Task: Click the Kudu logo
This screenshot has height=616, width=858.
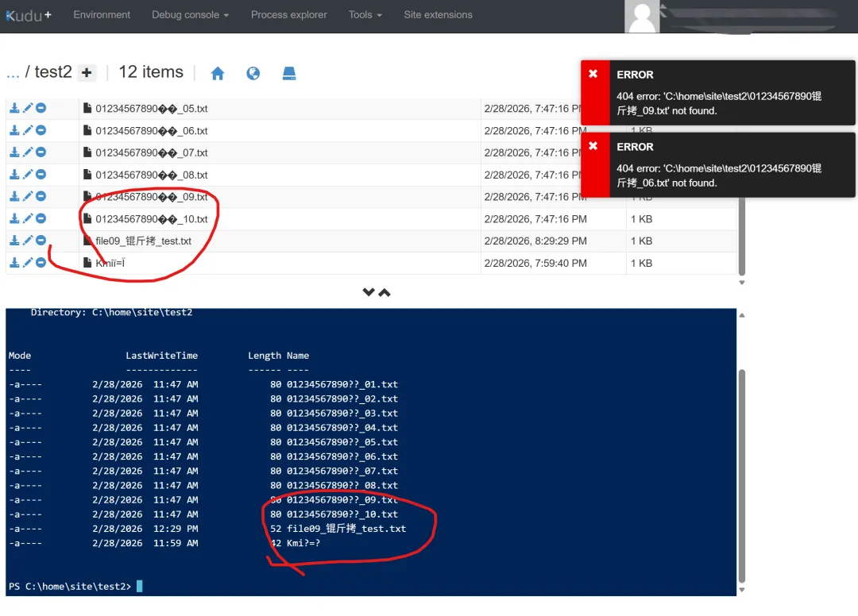Action: pos(29,15)
